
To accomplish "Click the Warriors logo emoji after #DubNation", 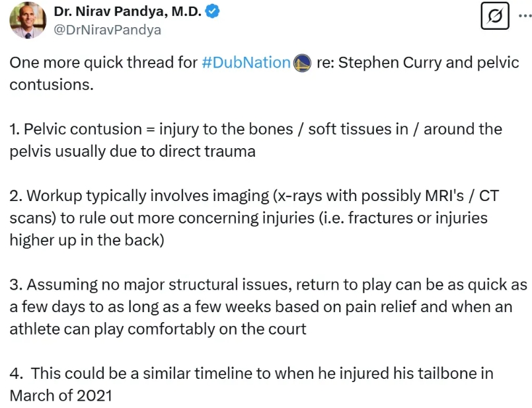I will [301, 63].
